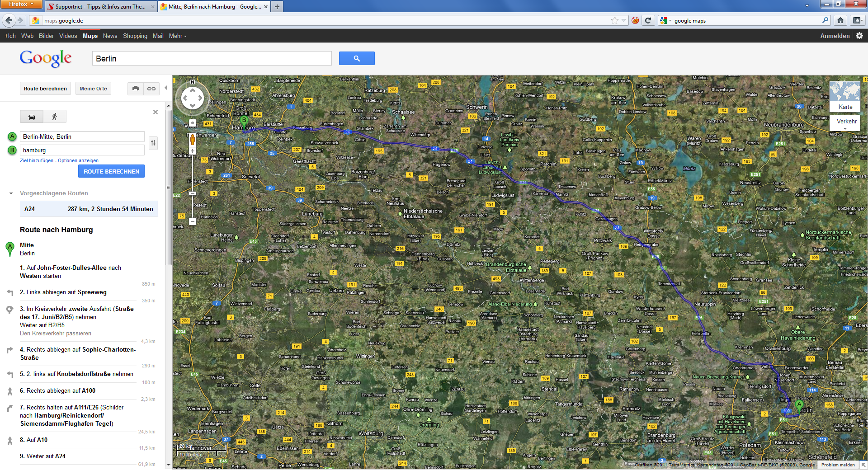Screen dimensions: 868x470
Task: Open the Verkehr layer dropdown arrow
Action: tap(845, 129)
